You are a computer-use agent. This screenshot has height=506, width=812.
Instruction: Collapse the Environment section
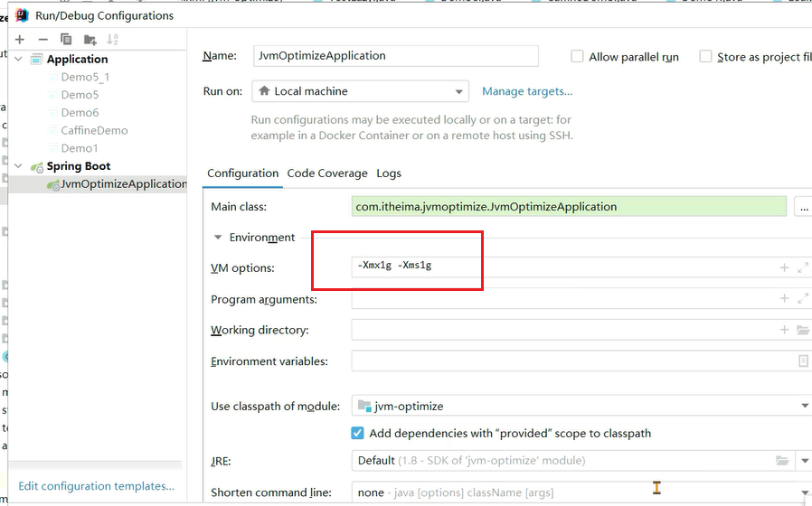tap(218, 238)
